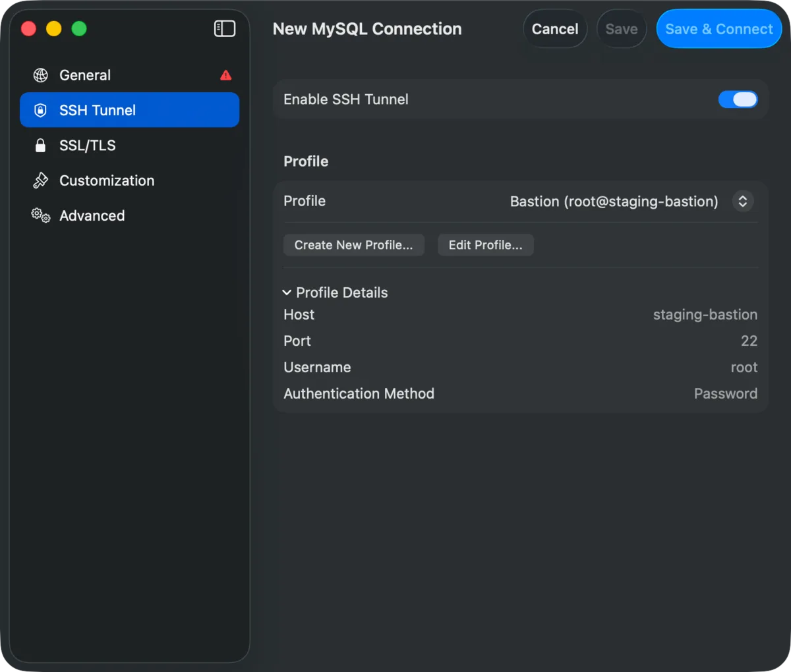Click the SSL/TLS padlock icon
The image size is (791, 672).
click(40, 146)
